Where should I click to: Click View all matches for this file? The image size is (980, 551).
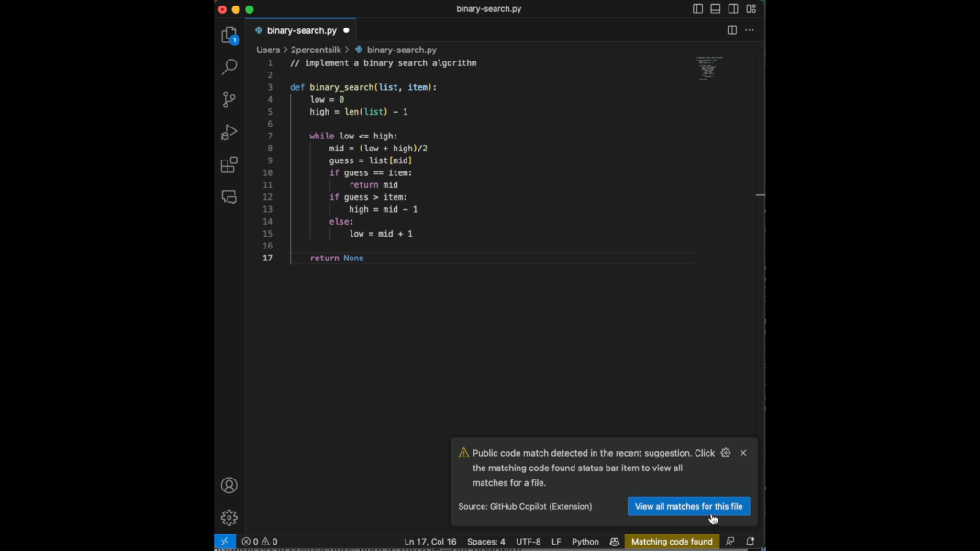click(x=688, y=506)
